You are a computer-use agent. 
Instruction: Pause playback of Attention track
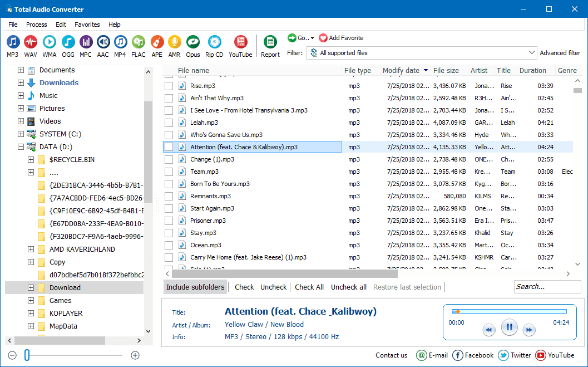coord(509,327)
